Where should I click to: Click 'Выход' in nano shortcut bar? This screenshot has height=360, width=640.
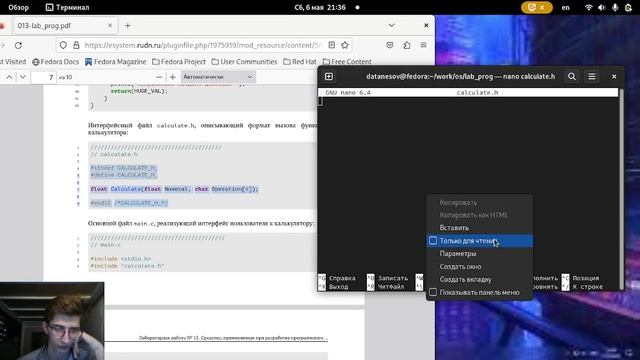pyautogui.click(x=338, y=287)
